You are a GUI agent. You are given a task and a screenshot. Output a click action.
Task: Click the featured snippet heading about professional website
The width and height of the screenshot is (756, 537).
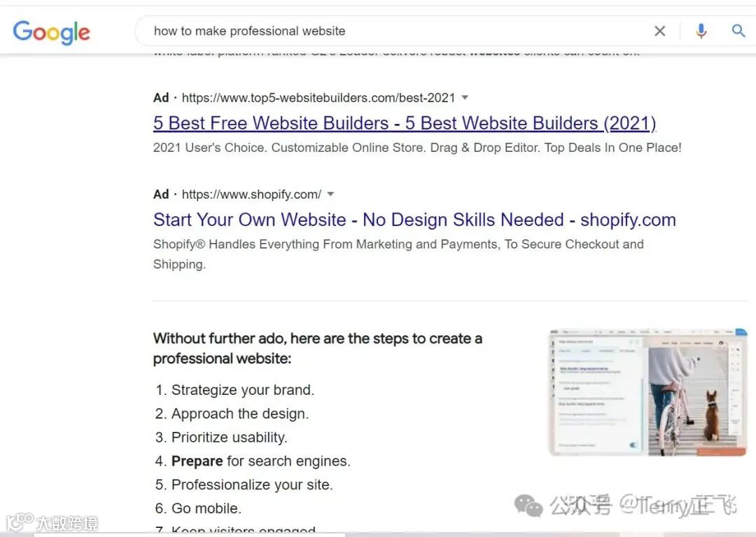click(318, 349)
